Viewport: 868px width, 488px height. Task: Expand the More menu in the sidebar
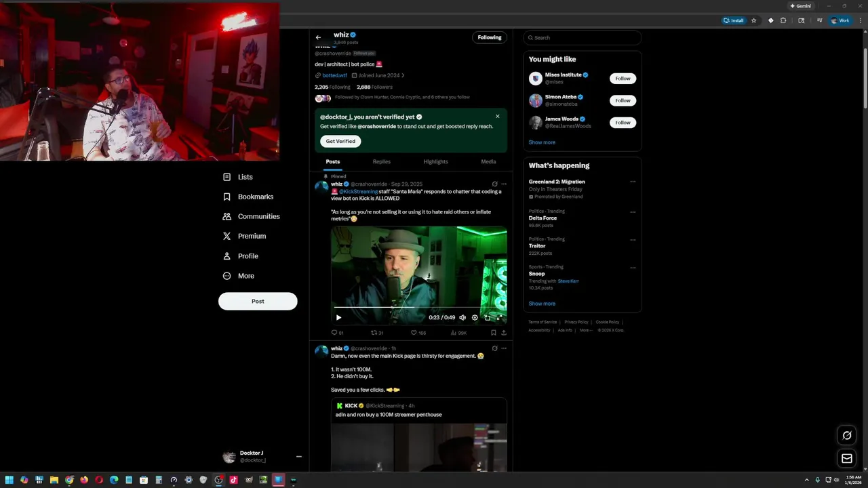[x=239, y=276]
